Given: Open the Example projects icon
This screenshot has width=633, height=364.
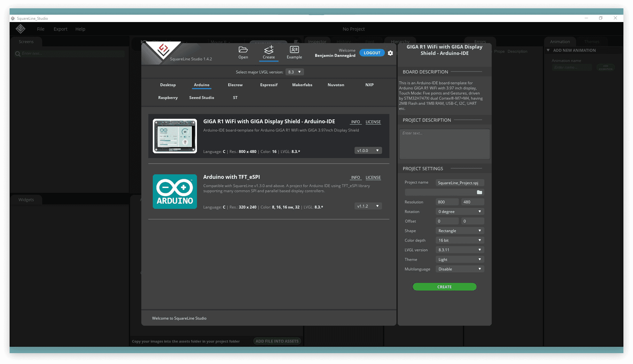Looking at the screenshot, I should pos(294,50).
